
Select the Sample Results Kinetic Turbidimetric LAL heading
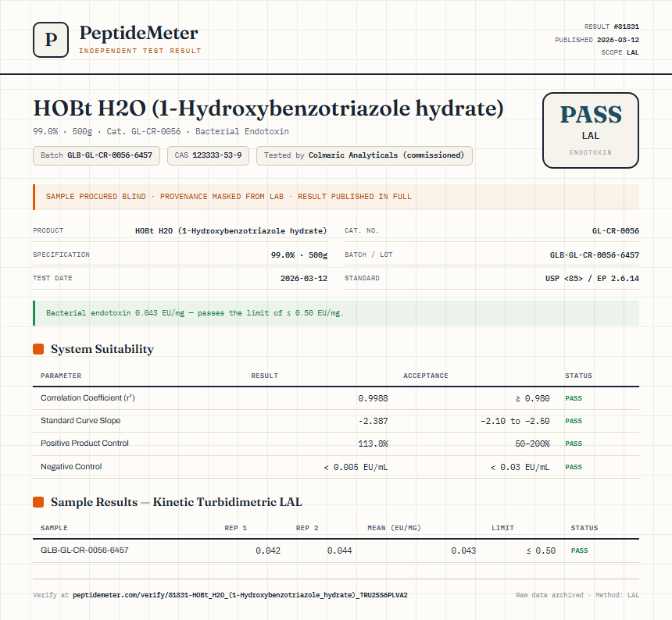[176, 502]
